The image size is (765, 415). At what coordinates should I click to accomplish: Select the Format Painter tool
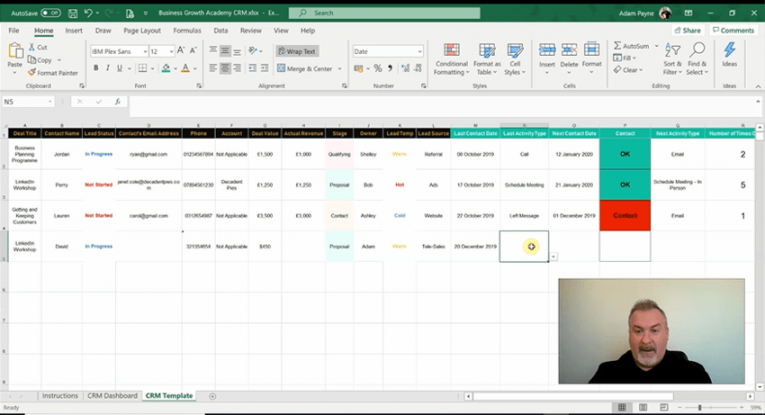[x=53, y=73]
